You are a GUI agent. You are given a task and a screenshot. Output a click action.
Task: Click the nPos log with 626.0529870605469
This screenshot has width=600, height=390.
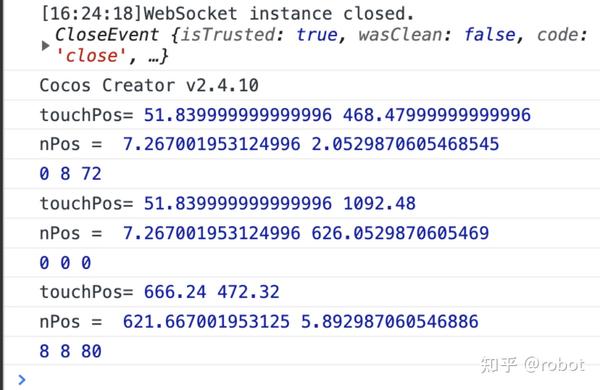(x=264, y=233)
